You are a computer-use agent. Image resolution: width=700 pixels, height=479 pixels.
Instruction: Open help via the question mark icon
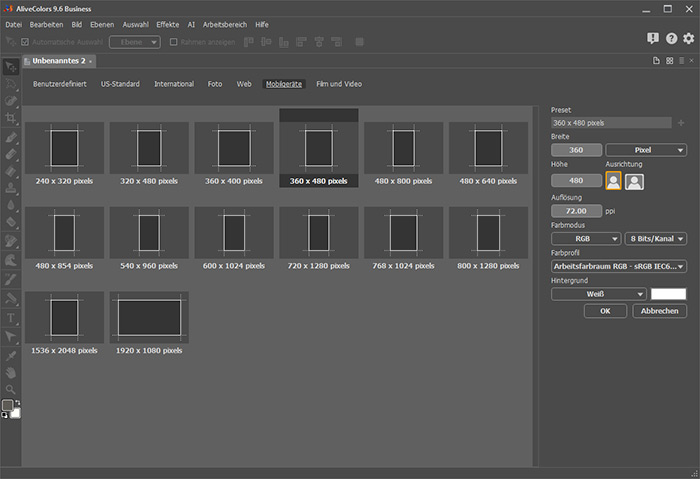671,38
